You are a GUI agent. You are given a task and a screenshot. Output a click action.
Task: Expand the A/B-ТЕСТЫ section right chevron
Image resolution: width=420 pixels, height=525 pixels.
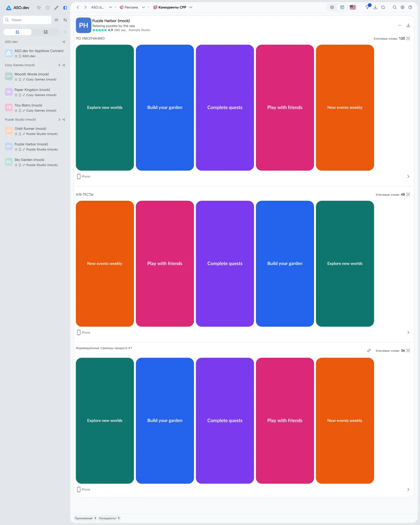point(408,332)
